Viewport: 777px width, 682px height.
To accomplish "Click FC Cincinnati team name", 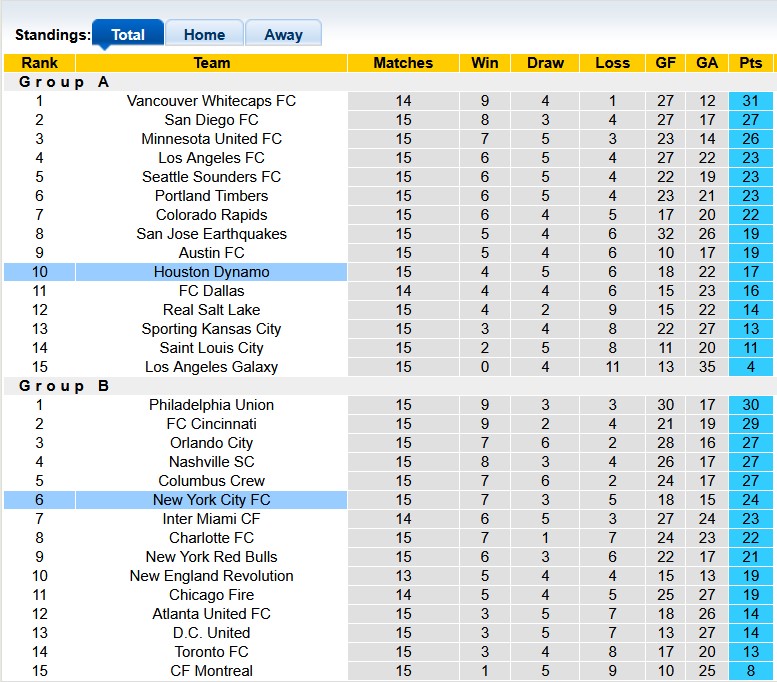I will tap(211, 424).
